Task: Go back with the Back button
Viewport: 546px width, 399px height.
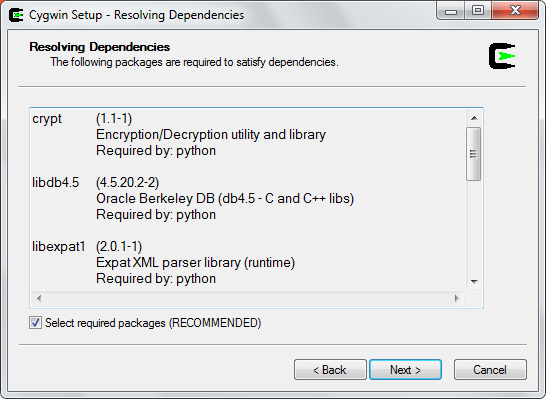Action: [x=330, y=369]
